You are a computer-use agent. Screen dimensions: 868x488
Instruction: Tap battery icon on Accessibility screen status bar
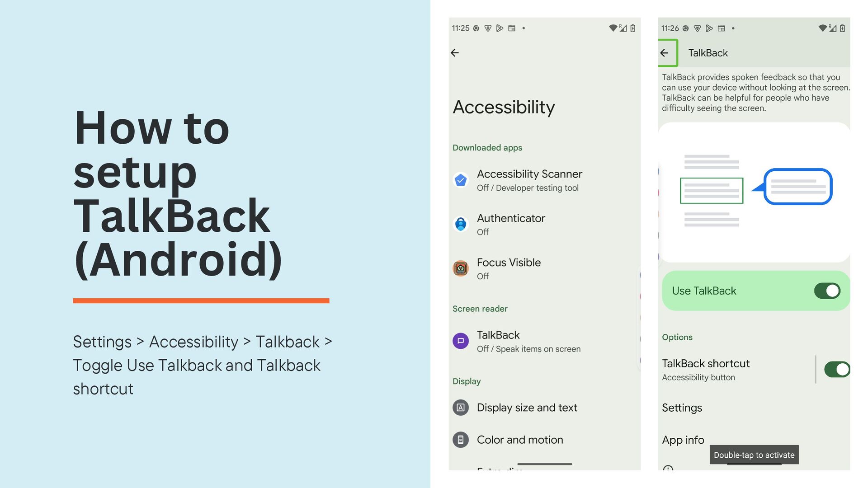click(x=633, y=28)
